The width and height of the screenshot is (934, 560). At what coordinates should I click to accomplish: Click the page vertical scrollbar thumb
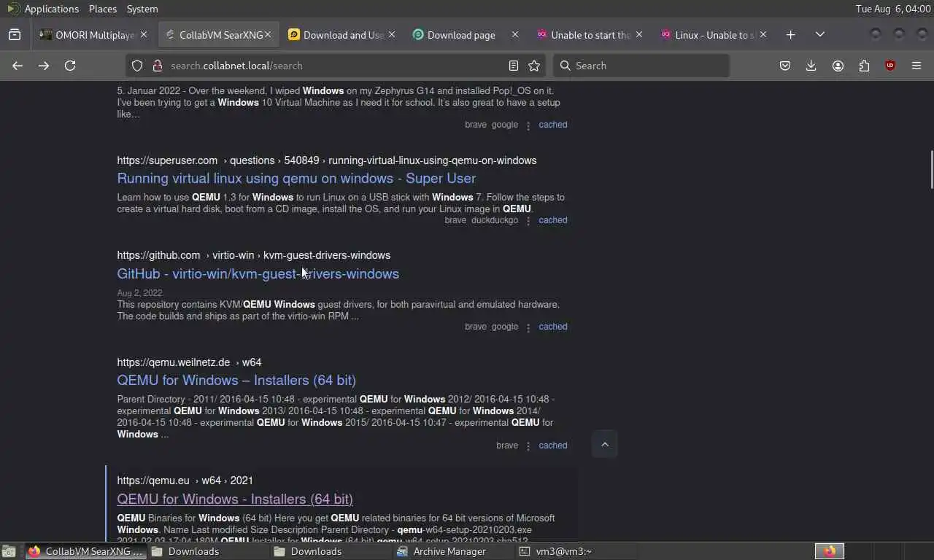[x=930, y=169]
